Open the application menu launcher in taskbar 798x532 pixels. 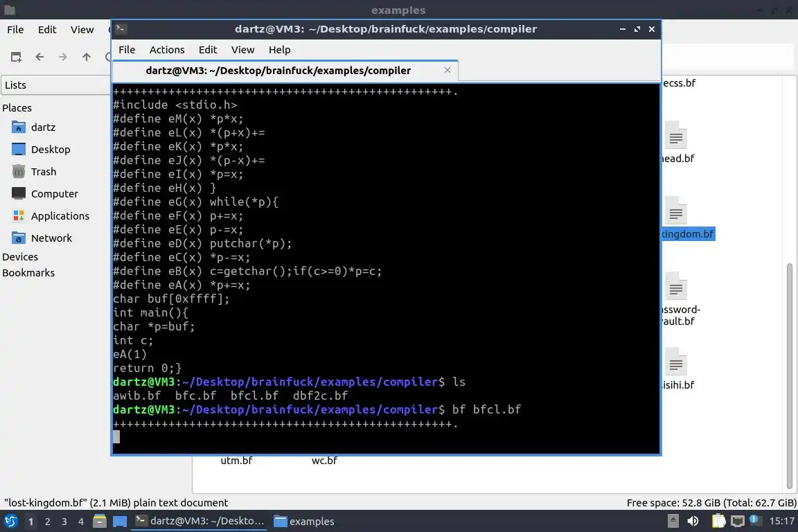10,522
